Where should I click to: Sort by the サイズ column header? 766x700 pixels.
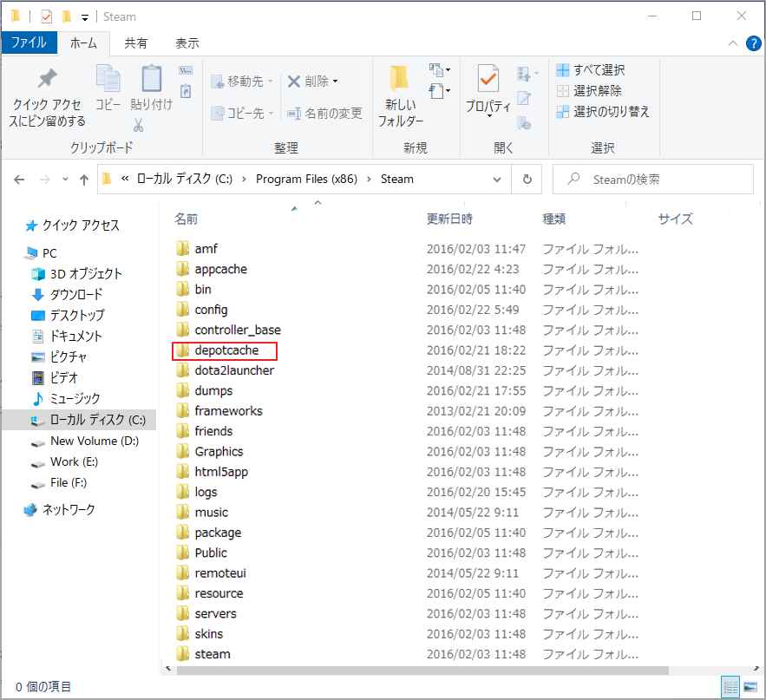click(x=676, y=219)
